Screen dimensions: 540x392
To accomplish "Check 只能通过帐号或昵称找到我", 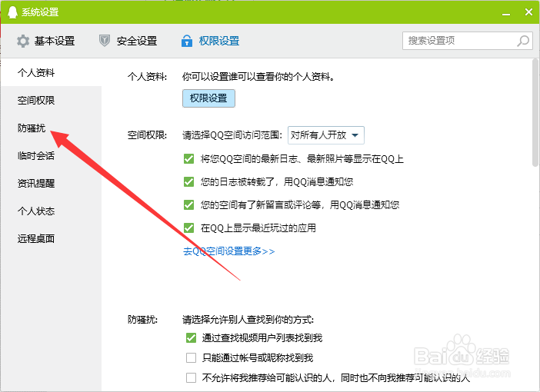I will pyautogui.click(x=191, y=358).
